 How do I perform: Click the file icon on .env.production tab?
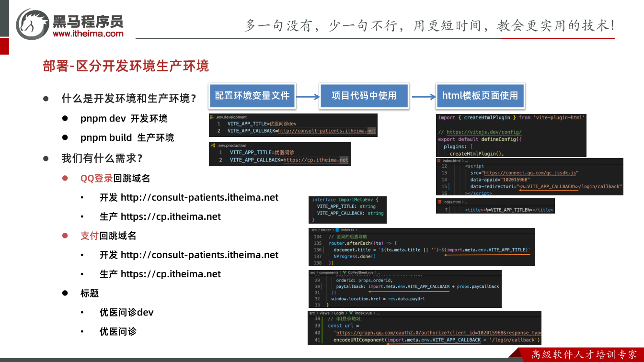pos(214,146)
